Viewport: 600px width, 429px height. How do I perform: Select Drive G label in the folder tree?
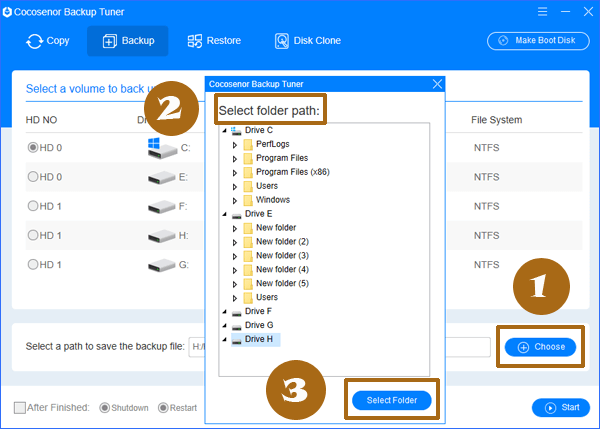[259, 325]
